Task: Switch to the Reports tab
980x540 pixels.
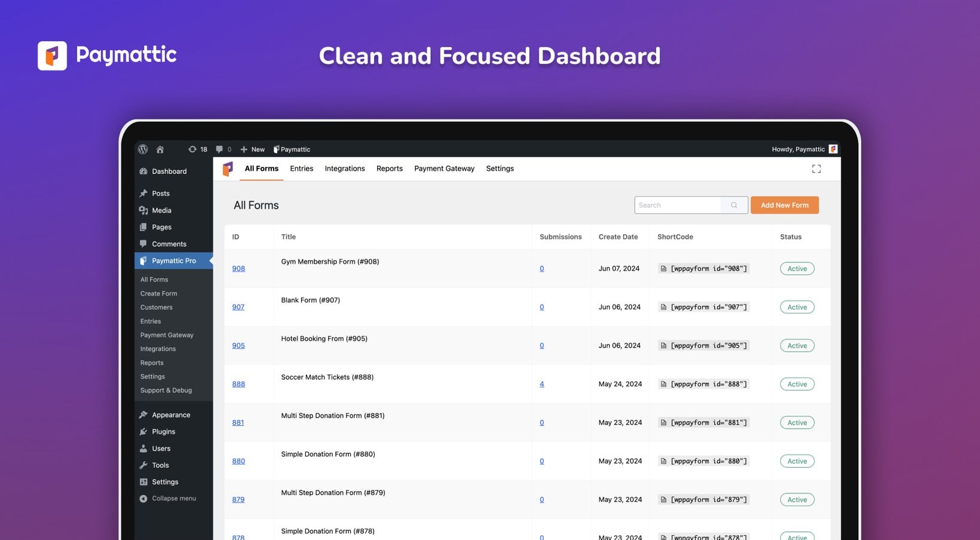Action: (x=390, y=168)
